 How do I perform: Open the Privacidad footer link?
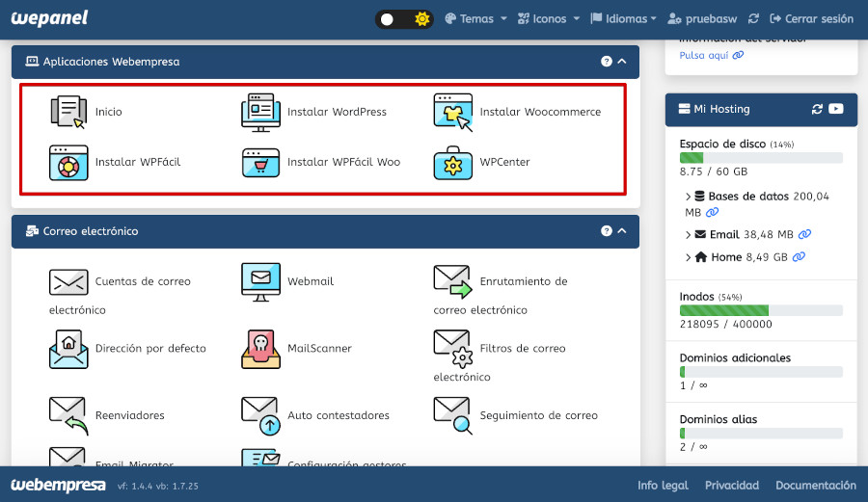732,486
